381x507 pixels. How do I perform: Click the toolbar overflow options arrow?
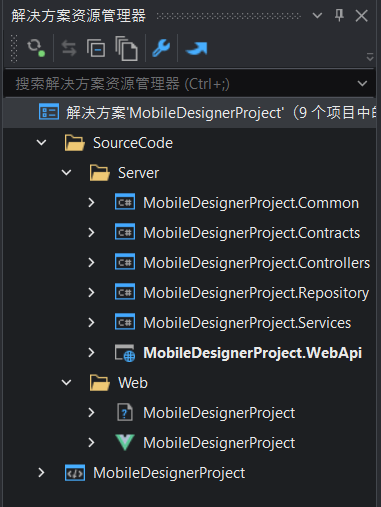370,57
